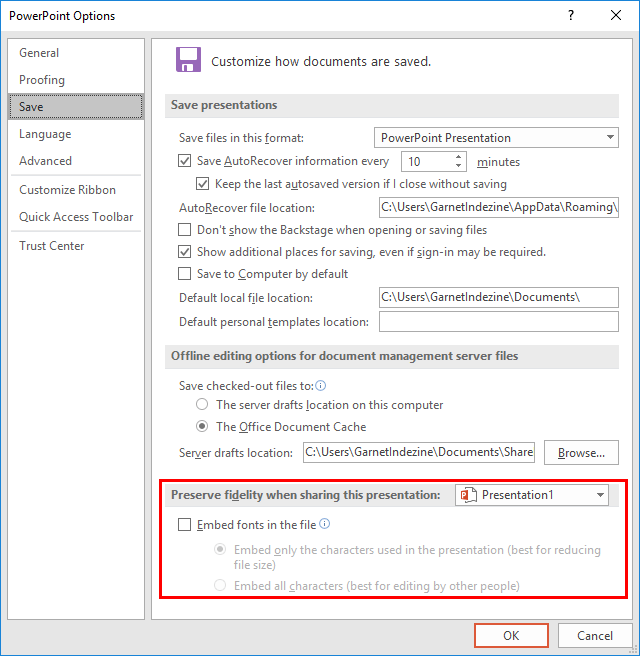The image size is (640, 656).
Task: Open the Presentation1 dropdown list
Action: (x=532, y=495)
